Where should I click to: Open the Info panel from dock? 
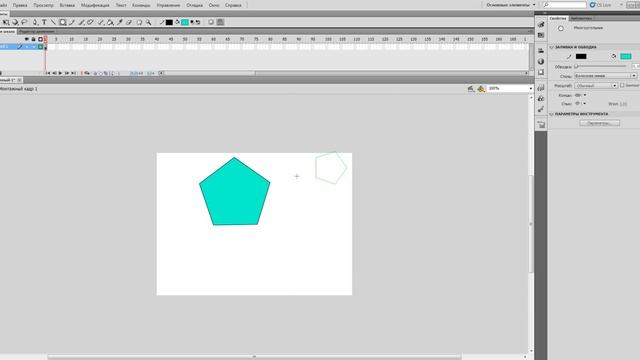coord(541,62)
